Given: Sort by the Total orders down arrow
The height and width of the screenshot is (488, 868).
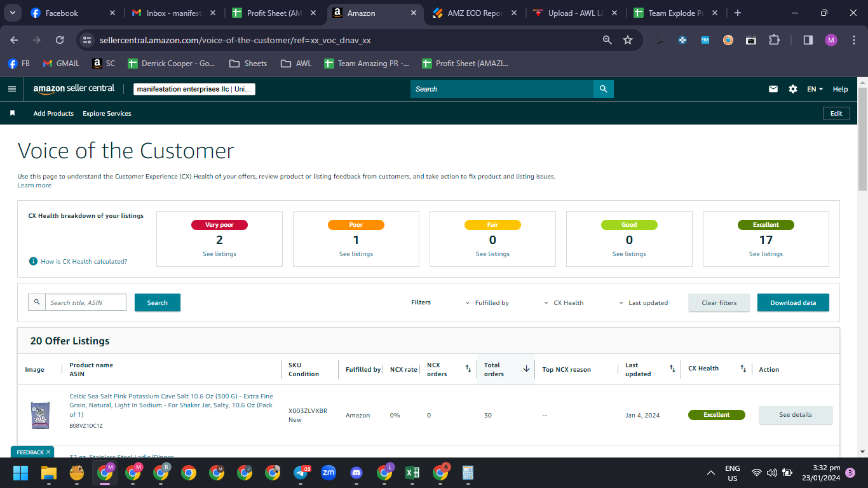Looking at the screenshot, I should click(x=526, y=369).
